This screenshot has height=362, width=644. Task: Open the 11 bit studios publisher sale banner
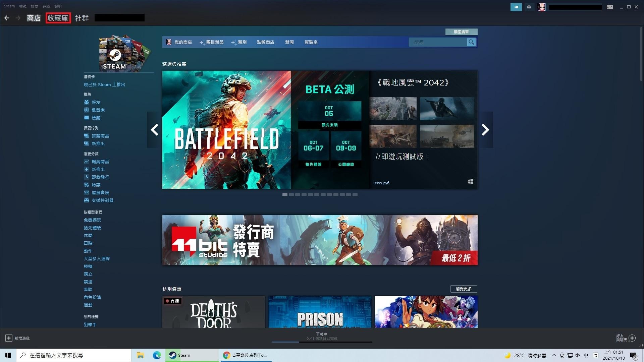320,240
